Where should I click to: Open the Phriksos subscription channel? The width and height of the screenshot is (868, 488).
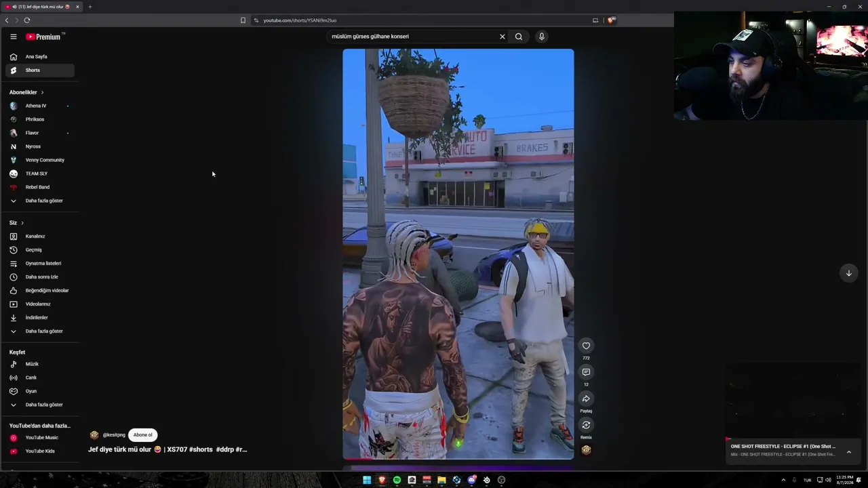point(40,119)
